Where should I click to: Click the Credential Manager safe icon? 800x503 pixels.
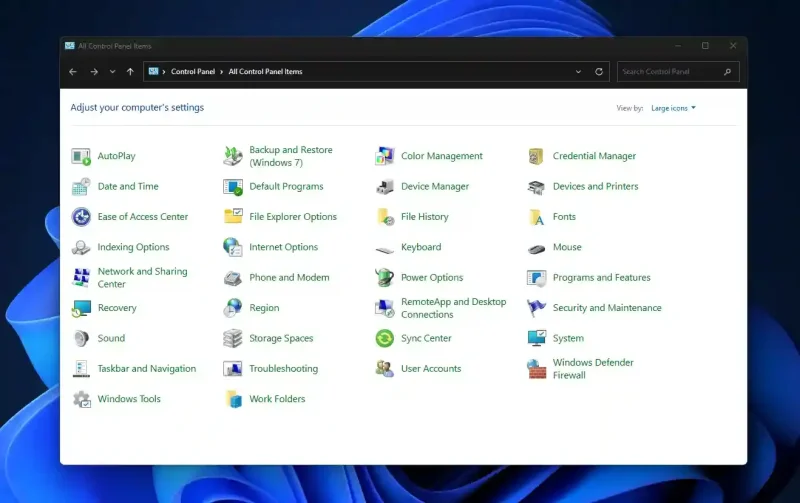coord(536,156)
